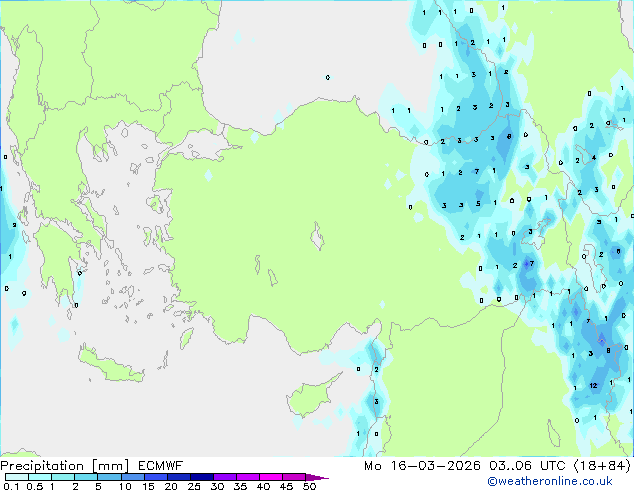The width and height of the screenshot is (634, 490).
Task: Click the 40–45 mm magenta legend swatch
Action: pos(271,477)
